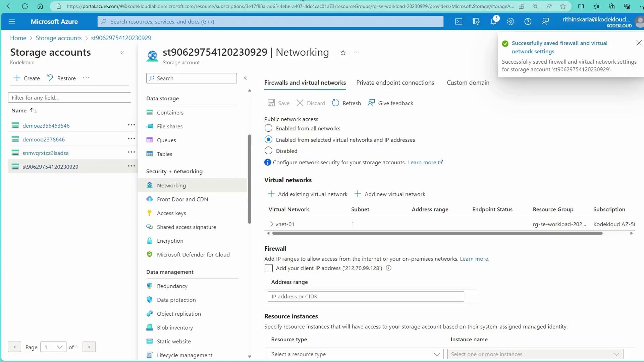Viewport: 644px width, 362px height.
Task: Click the help question mark icon
Action: [x=528, y=21]
